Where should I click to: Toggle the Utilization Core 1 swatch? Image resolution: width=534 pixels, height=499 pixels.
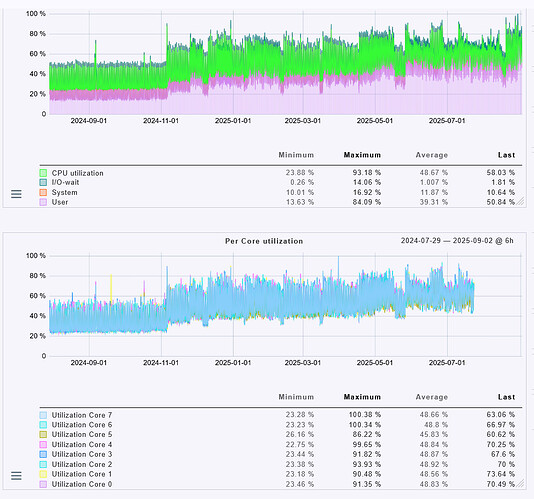click(43, 474)
